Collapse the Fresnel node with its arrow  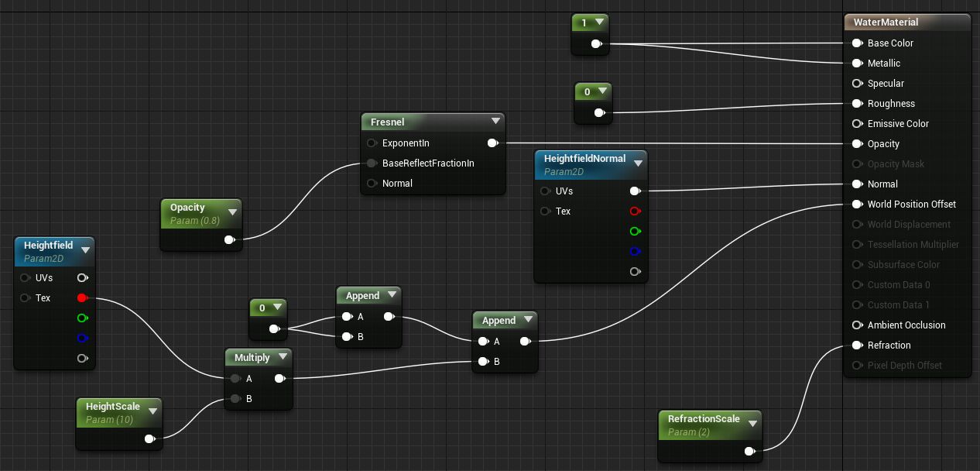[x=495, y=122]
